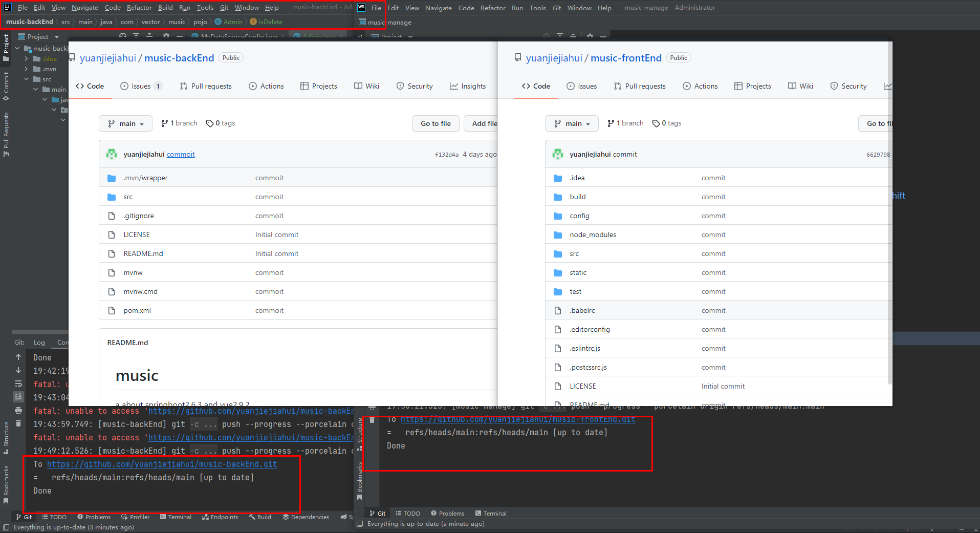Click the Security tab in music-frontEnd repo
Screen dimensions: 980x533
pyautogui.click(x=848, y=86)
